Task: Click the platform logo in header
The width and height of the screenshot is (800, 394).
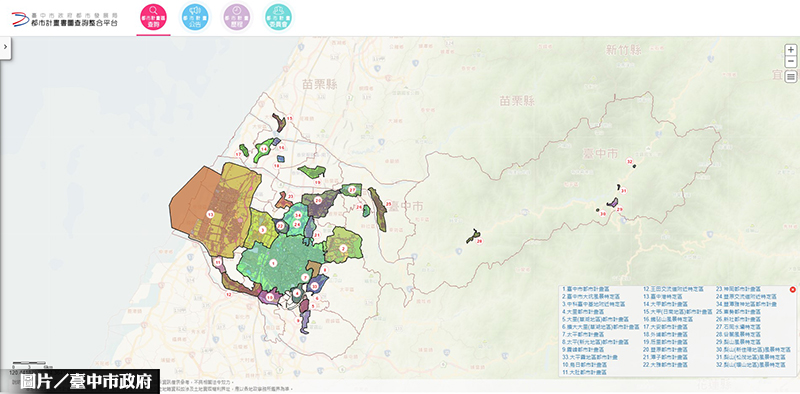Action: click(65, 19)
